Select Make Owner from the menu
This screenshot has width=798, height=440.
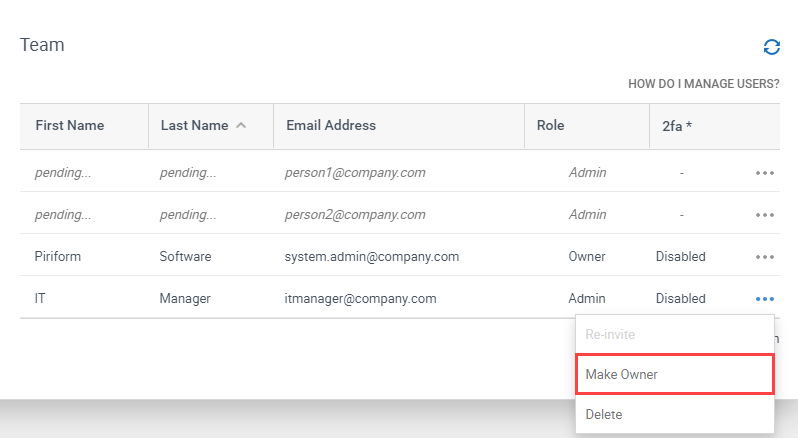coord(675,374)
